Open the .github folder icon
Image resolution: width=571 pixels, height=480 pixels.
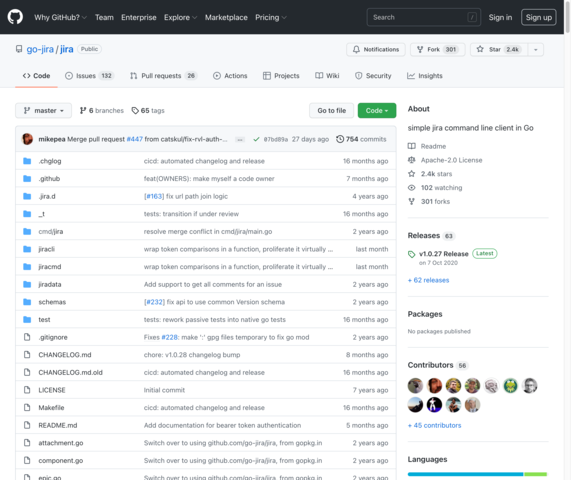pos(27,178)
